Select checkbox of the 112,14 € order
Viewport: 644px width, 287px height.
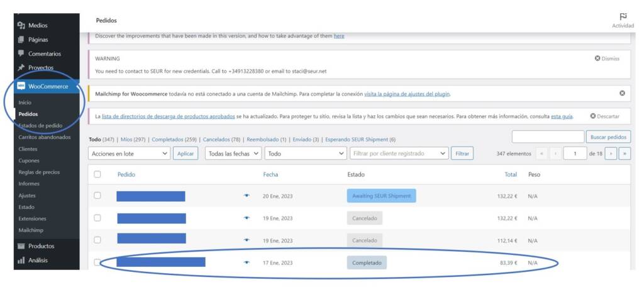click(97, 240)
